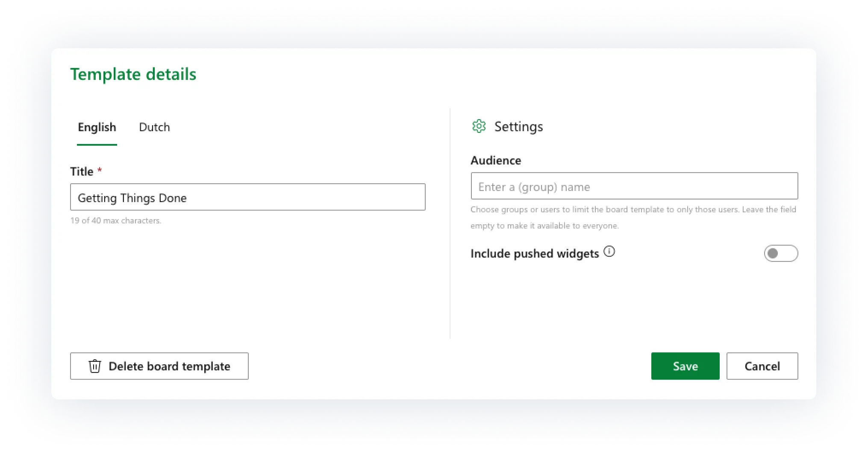The width and height of the screenshot is (868, 454).
Task: Click the Template details heading
Action: click(133, 74)
